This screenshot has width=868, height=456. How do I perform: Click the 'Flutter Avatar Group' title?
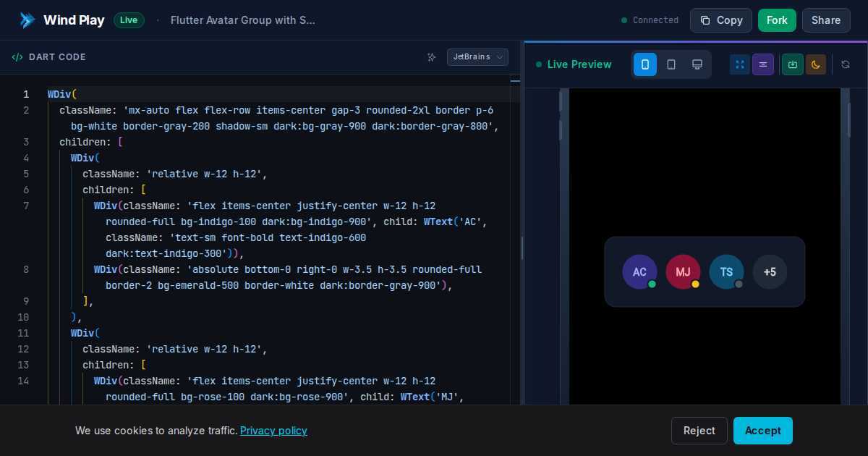pyautogui.click(x=243, y=20)
